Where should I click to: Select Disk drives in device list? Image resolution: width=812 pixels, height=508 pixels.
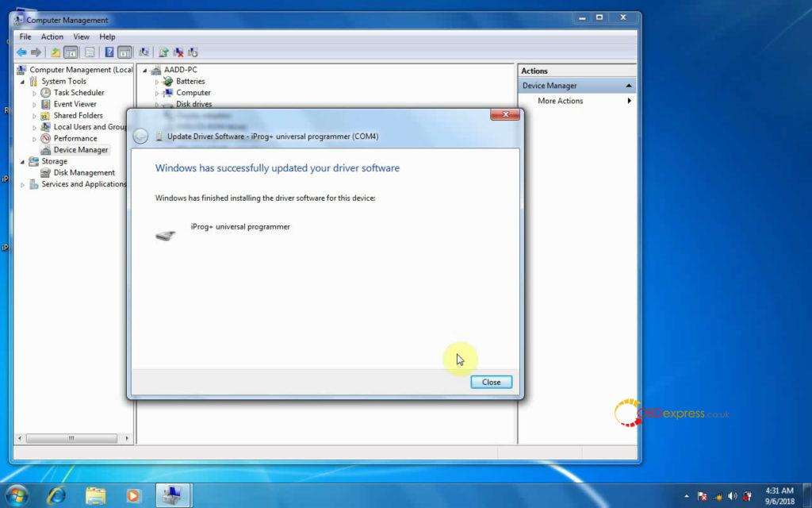(193, 104)
